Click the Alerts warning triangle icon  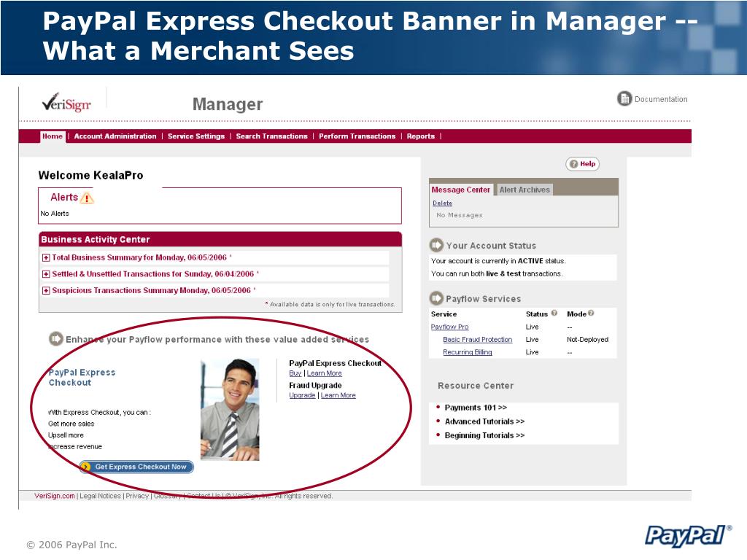click(x=87, y=198)
